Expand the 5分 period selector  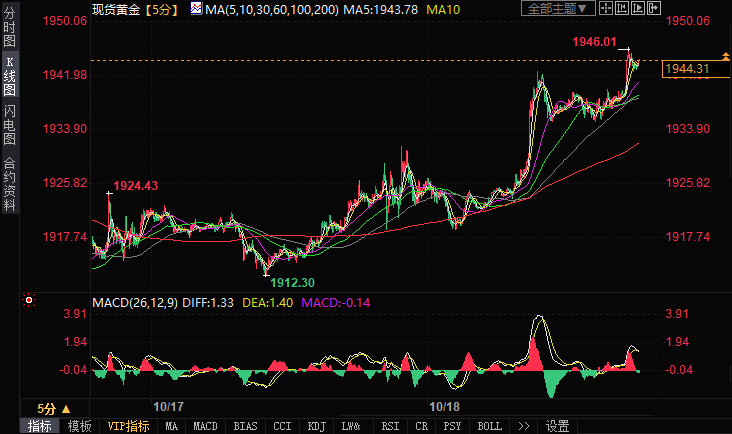(53, 408)
